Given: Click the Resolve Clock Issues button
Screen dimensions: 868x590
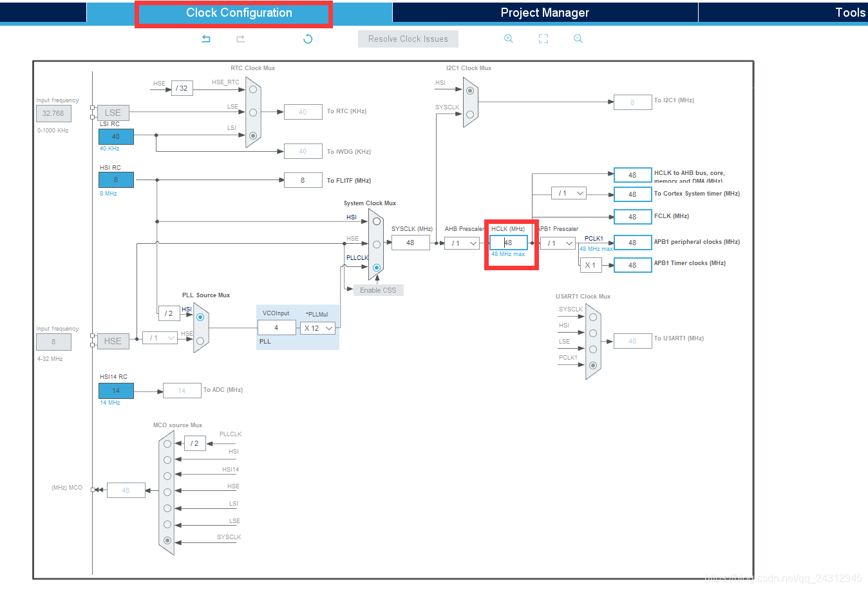Looking at the screenshot, I should (x=408, y=39).
